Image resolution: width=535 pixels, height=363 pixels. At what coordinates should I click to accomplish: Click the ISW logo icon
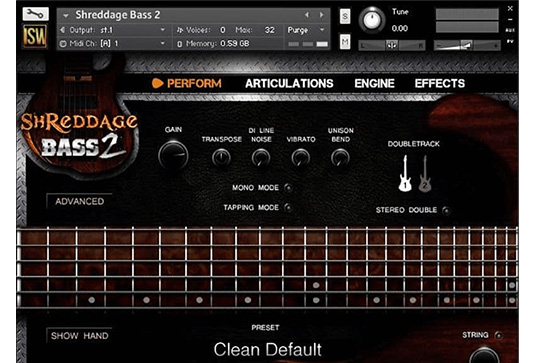click(x=35, y=37)
